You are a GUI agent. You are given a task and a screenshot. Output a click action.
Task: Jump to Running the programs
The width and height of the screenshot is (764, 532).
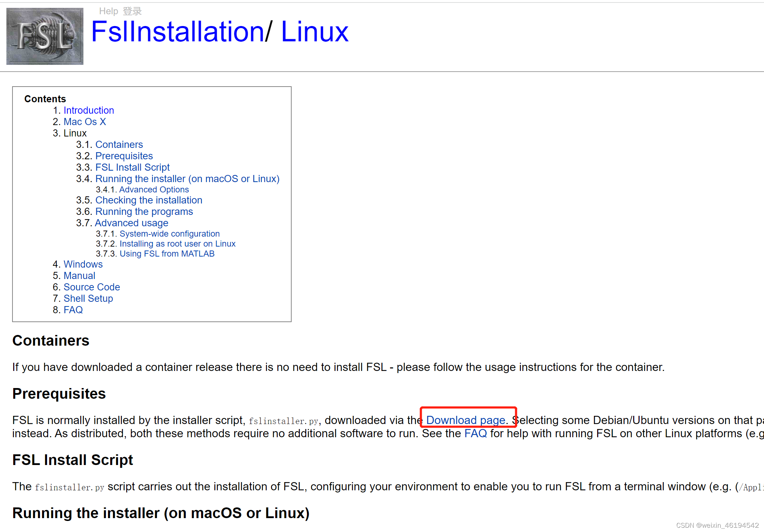(x=144, y=212)
